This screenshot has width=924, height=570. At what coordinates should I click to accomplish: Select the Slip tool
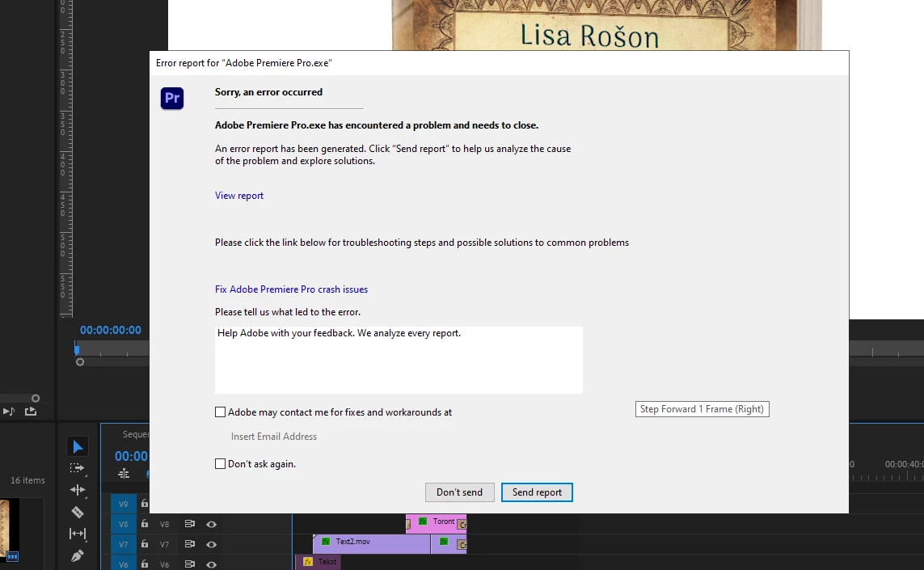[77, 534]
